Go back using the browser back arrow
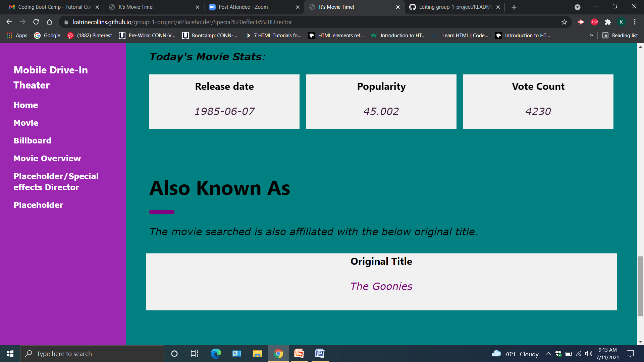Viewport: 644px width, 362px height. coord(9,22)
